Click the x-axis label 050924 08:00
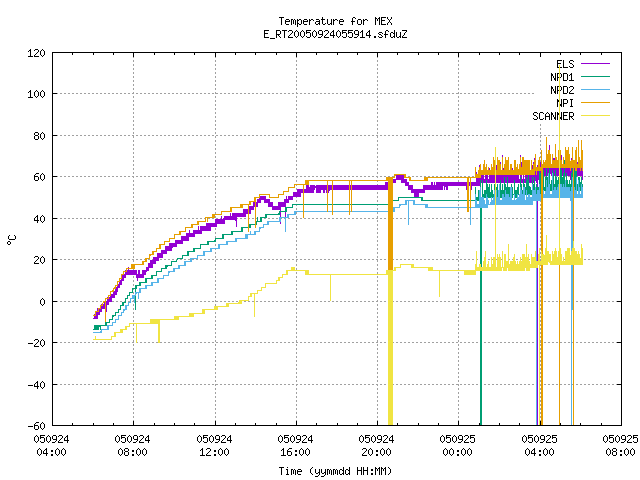This screenshot has width=640, height=480. (x=133, y=446)
